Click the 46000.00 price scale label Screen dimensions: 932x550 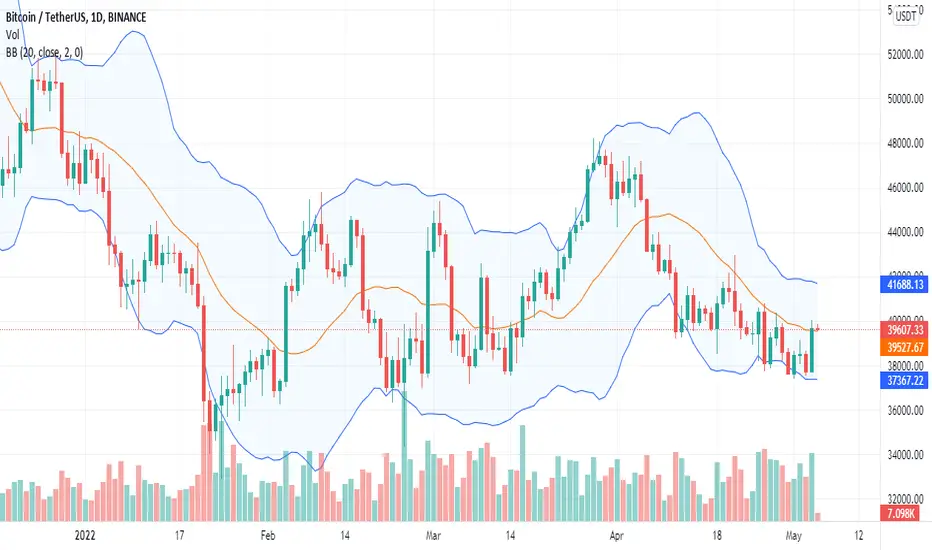(905, 188)
